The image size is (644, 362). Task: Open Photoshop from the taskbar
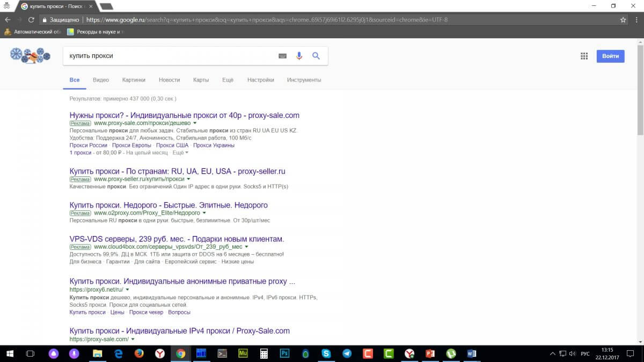[x=284, y=354]
